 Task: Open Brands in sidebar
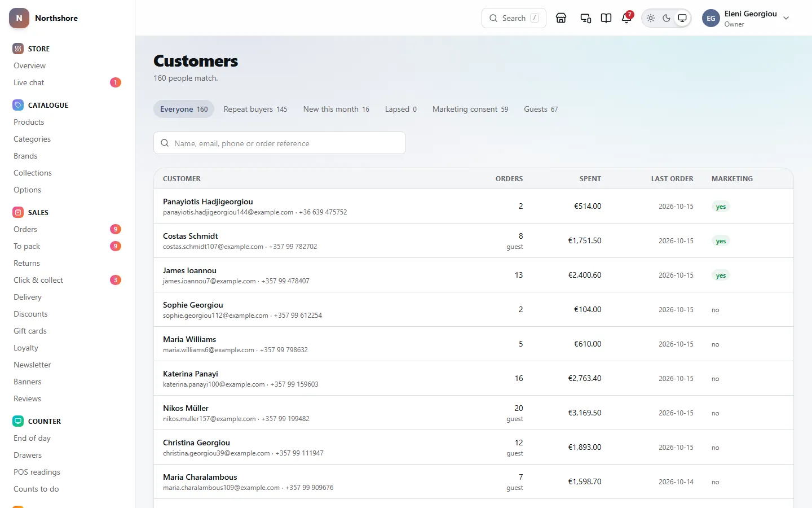(67, 156)
